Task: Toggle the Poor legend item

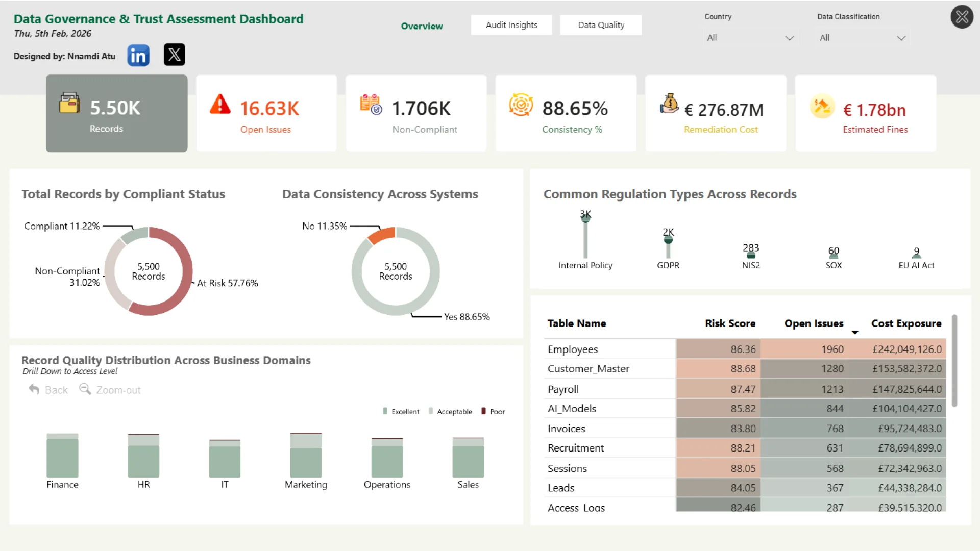Action: pos(493,412)
